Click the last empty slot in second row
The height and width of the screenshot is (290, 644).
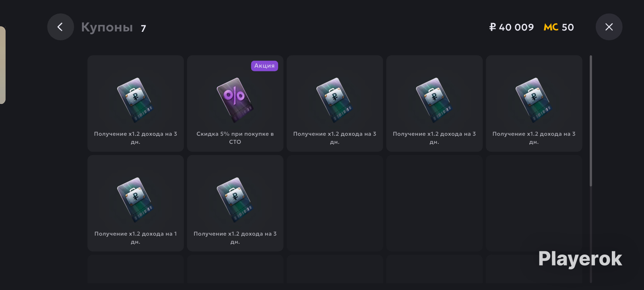click(x=534, y=203)
